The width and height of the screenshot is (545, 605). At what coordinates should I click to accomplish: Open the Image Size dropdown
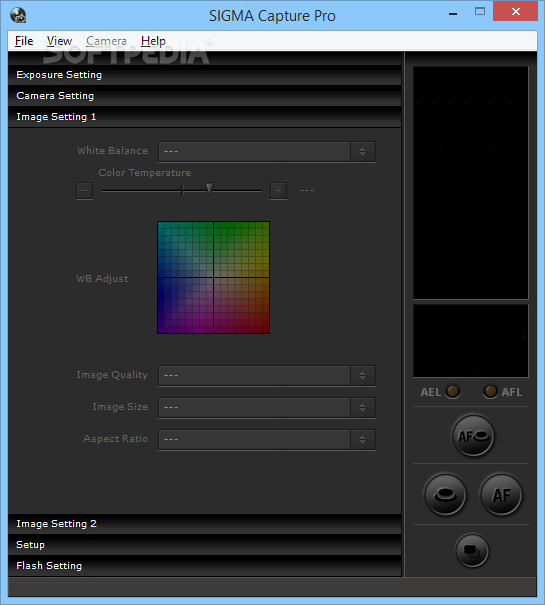tap(267, 407)
